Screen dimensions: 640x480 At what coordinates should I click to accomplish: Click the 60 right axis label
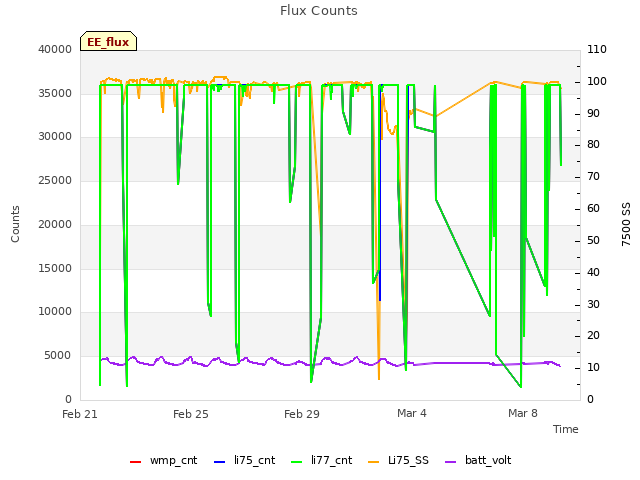coord(593,208)
